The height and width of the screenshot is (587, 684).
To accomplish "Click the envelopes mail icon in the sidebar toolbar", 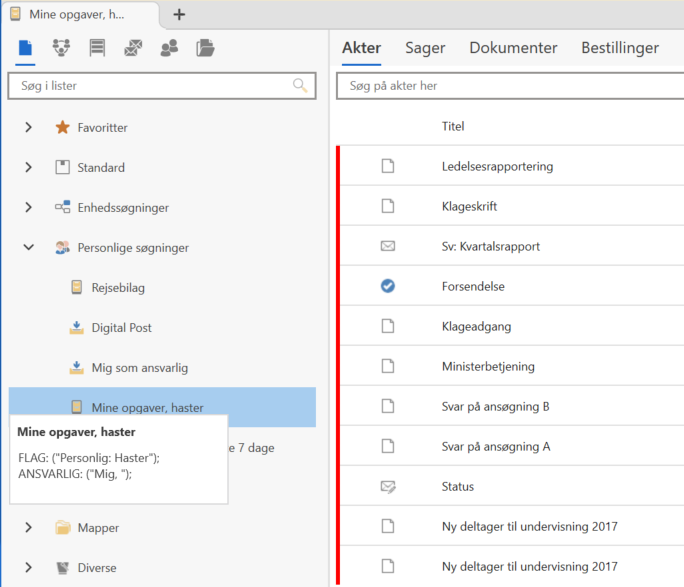I will tap(133, 48).
